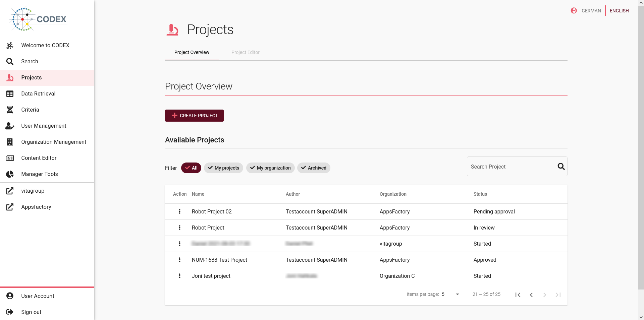This screenshot has width=644, height=320.
Task: Click the Organization C cell
Action: pyautogui.click(x=397, y=276)
